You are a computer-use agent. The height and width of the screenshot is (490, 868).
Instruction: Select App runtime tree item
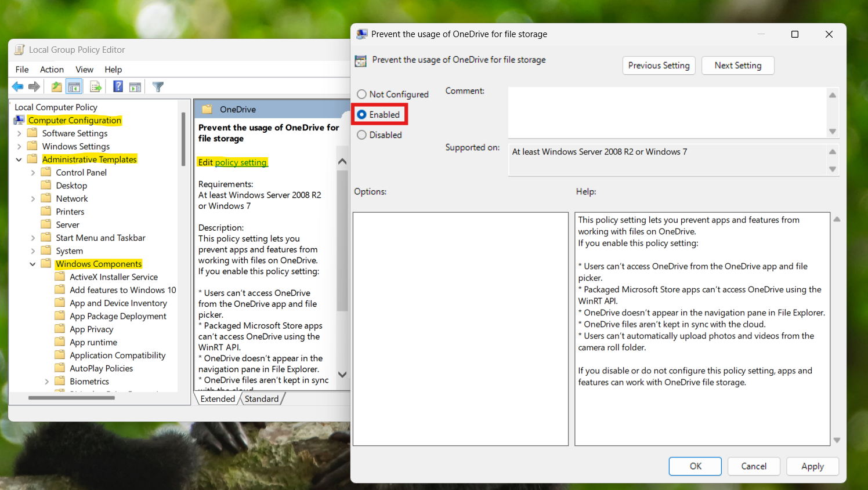coord(93,342)
